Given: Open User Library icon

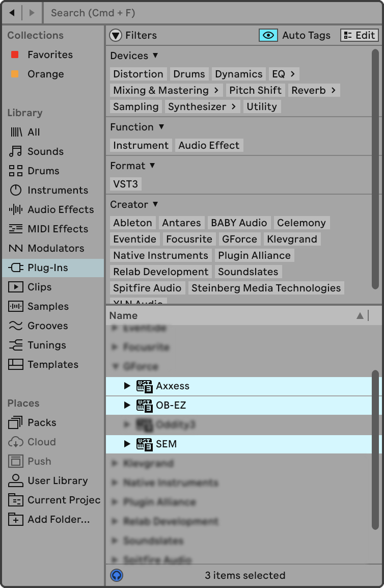Looking at the screenshot, I should pos(16,481).
